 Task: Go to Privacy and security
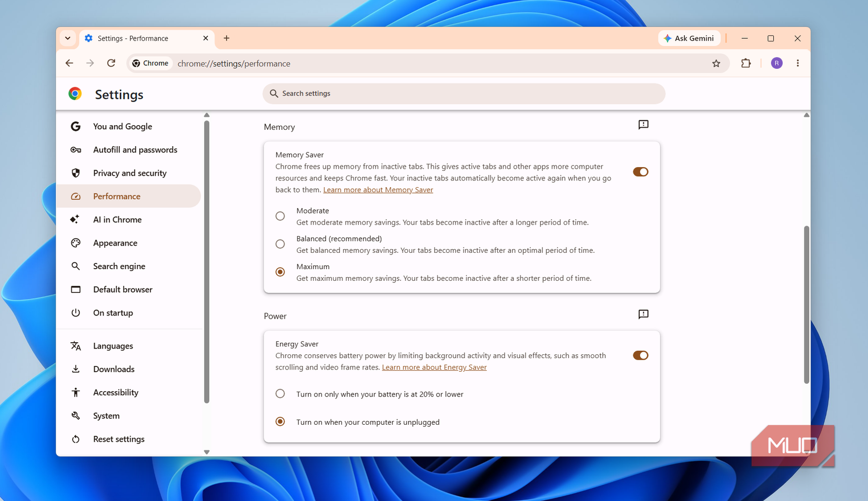click(129, 173)
